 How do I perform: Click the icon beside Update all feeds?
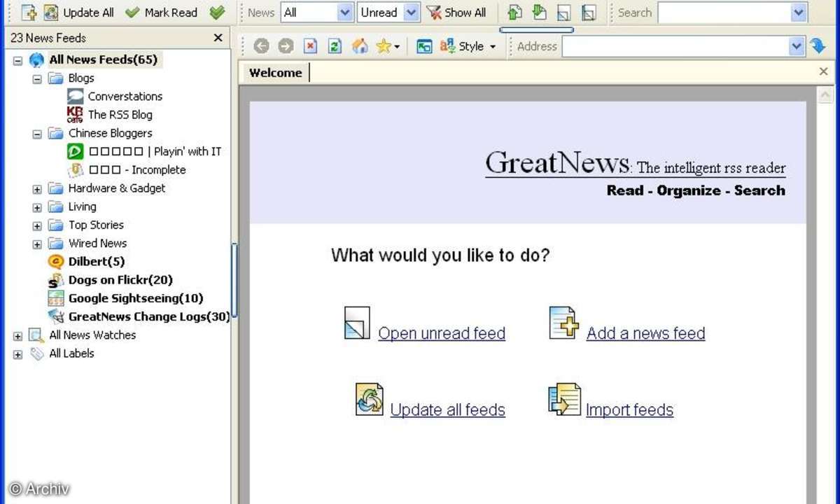coord(369,399)
